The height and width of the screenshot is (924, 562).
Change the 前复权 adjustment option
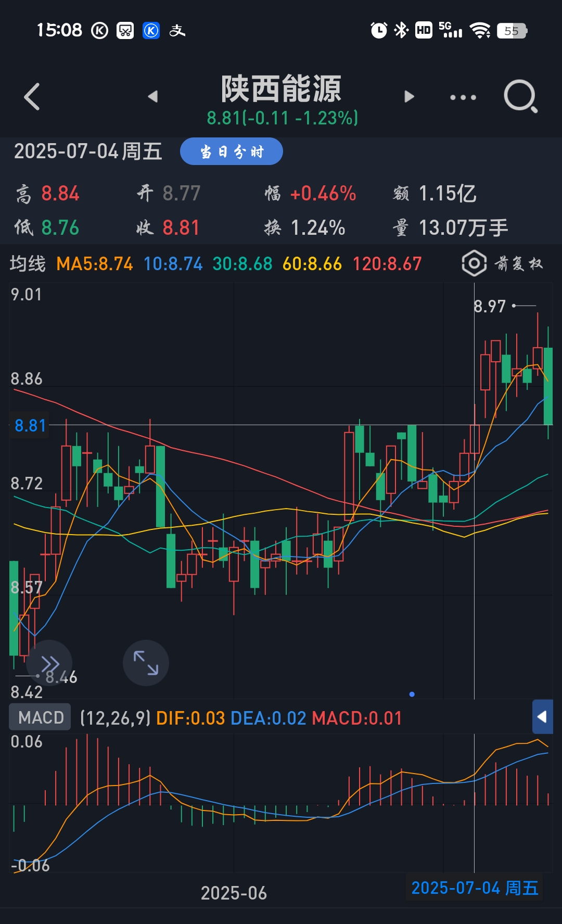click(x=518, y=264)
